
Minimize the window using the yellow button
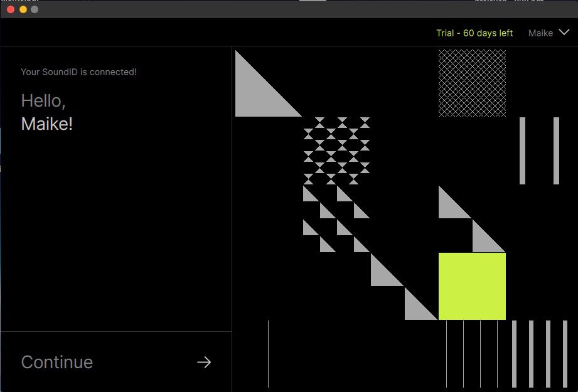click(x=23, y=9)
